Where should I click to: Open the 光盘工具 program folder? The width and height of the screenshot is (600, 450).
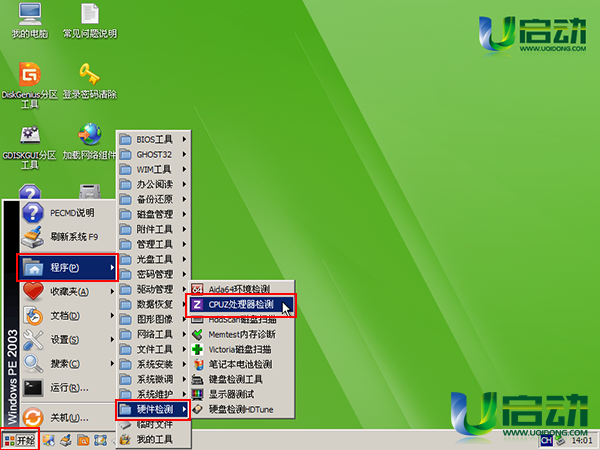pos(153,259)
